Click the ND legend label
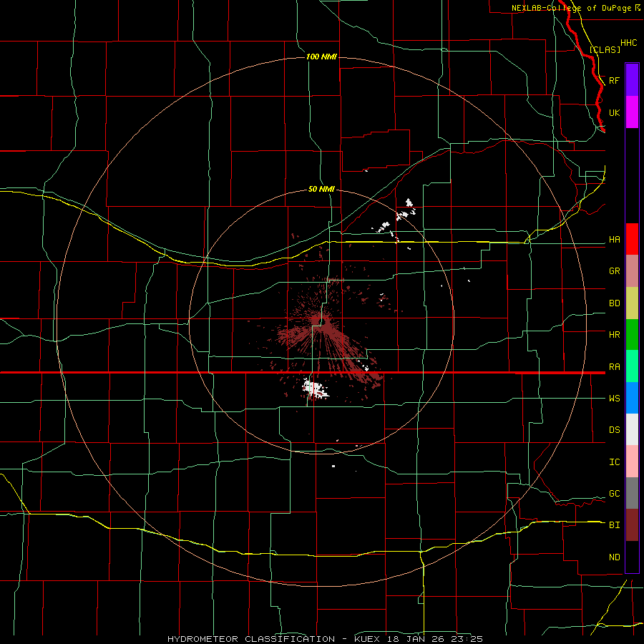 point(614,557)
